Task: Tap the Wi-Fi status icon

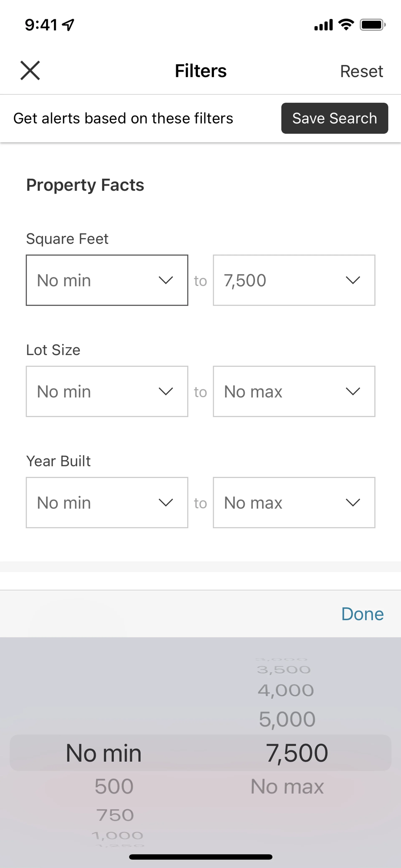Action: click(346, 25)
